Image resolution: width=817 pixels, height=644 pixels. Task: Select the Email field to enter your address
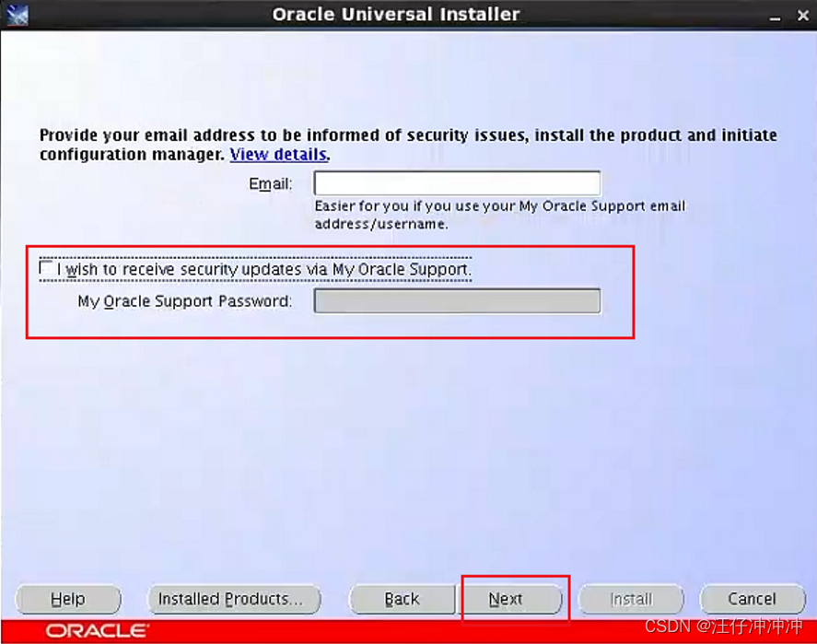(x=456, y=181)
